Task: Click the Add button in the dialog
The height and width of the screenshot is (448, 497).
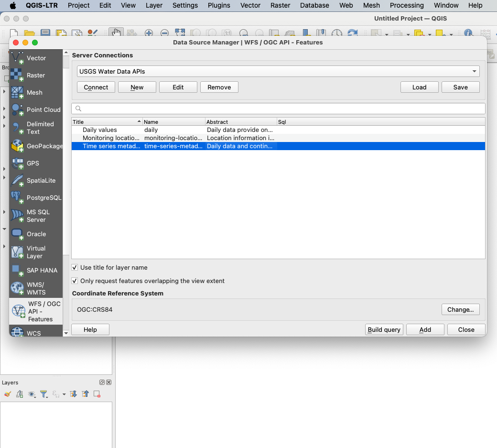Action: pos(425,329)
